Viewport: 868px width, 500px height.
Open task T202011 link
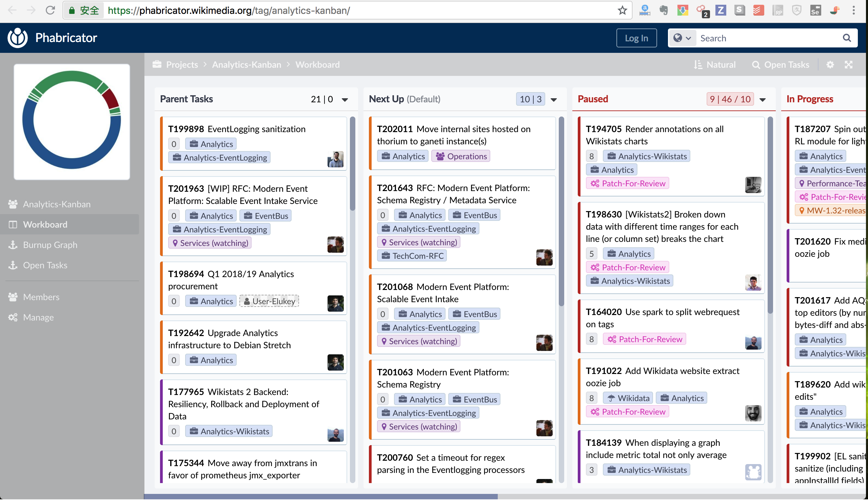pyautogui.click(x=394, y=129)
